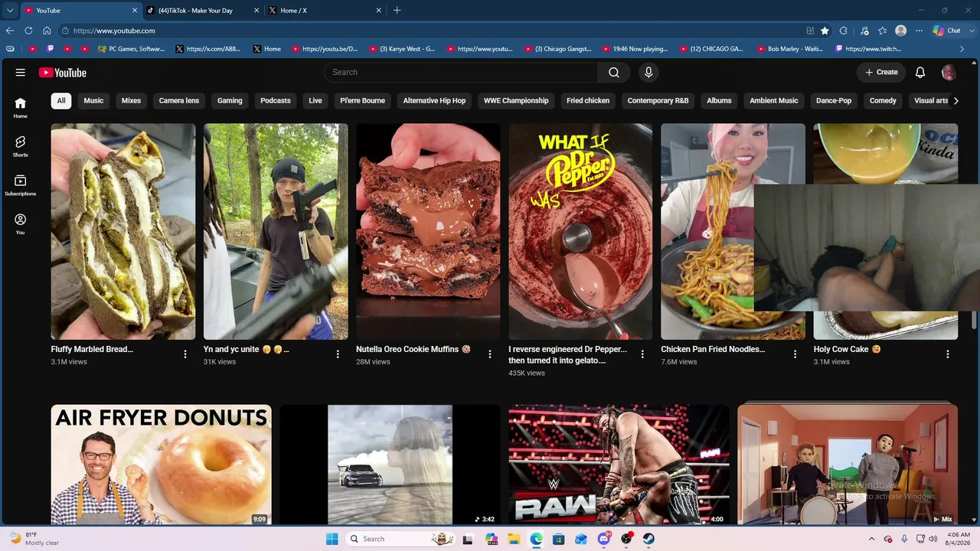Viewport: 980px width, 551px height.
Task: Expand the browser tab search dropdown
Action: tap(9, 11)
